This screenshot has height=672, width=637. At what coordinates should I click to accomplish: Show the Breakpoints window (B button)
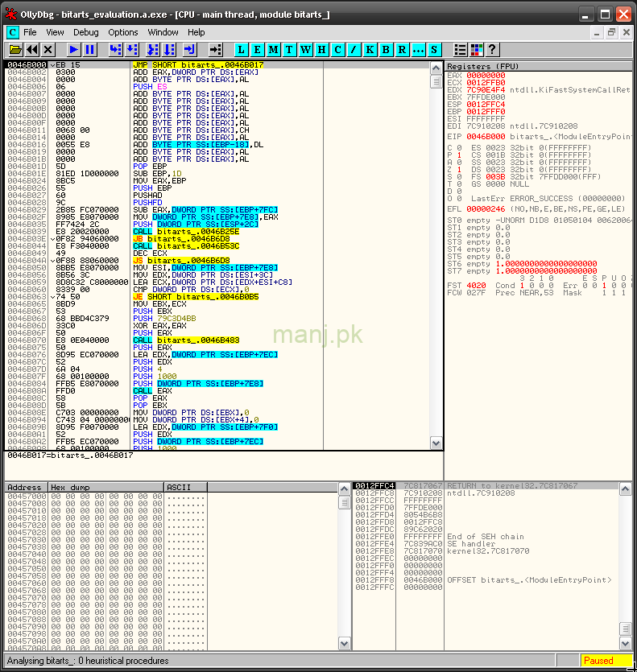386,50
